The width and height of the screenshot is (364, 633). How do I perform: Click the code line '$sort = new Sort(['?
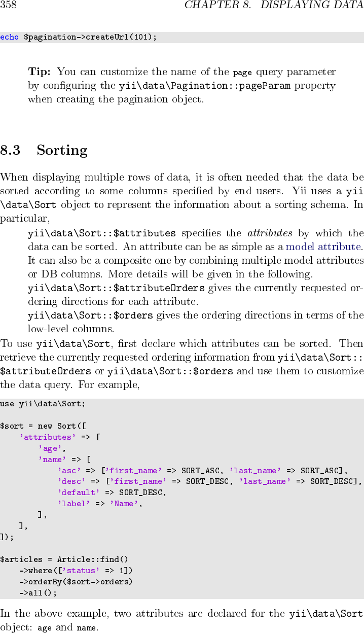coord(43,426)
